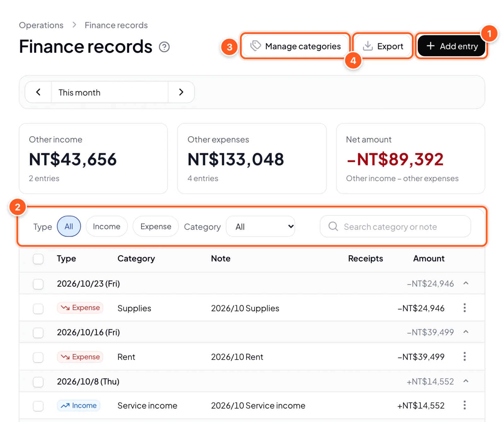Click the Other expenses NT$133,048 card
This screenshot has height=422, width=504.
pyautogui.click(x=252, y=159)
